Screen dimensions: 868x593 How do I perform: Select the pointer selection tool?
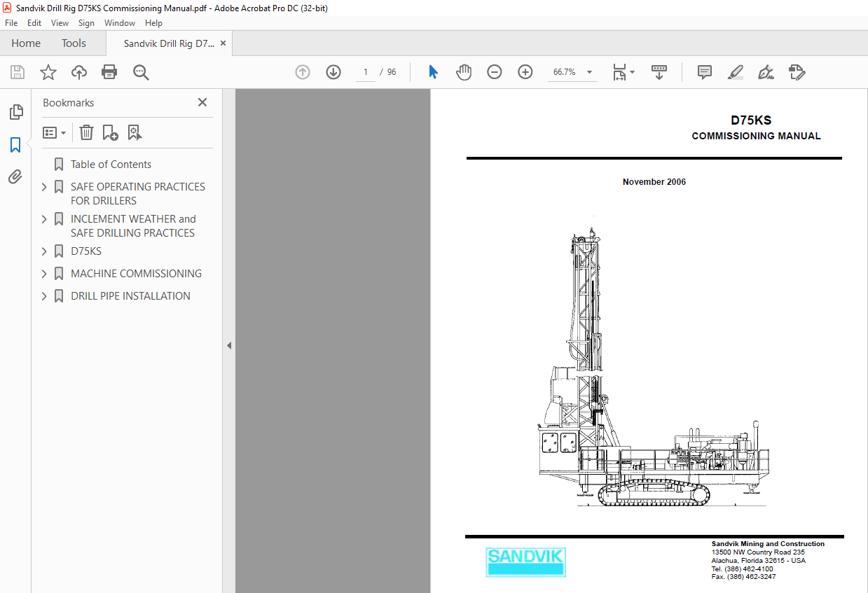(x=433, y=71)
